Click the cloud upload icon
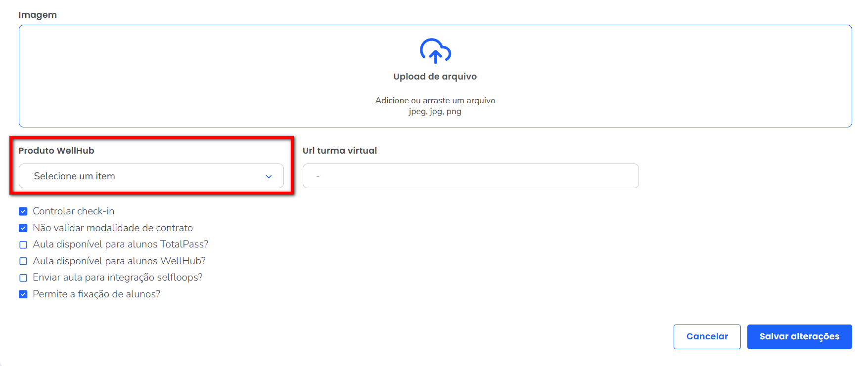Viewport: 868px width, 366px height. (435, 51)
